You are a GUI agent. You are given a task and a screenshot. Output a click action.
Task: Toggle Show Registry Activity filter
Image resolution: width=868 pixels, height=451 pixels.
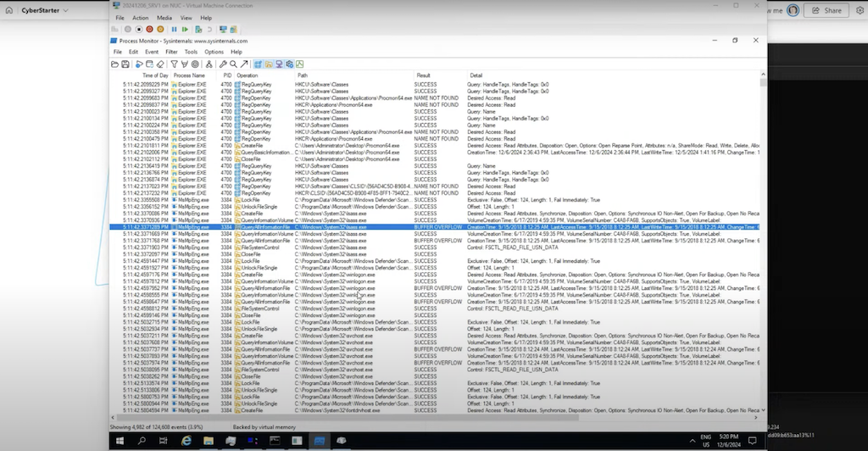point(259,64)
